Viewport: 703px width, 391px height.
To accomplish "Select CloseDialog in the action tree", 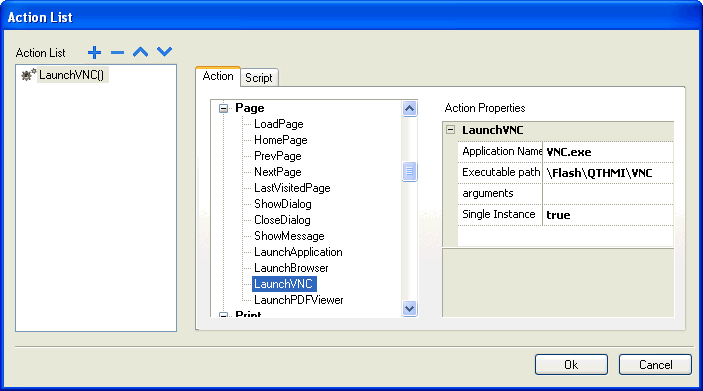I will (282, 220).
